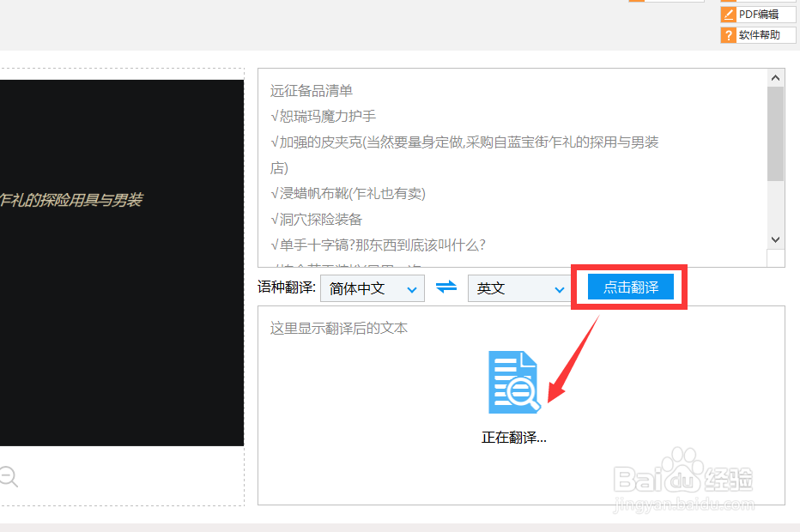Screen dimensions: 800x532
Task: Click the partially visible orange icon above PDF编辑
Action: [x=729, y=3]
